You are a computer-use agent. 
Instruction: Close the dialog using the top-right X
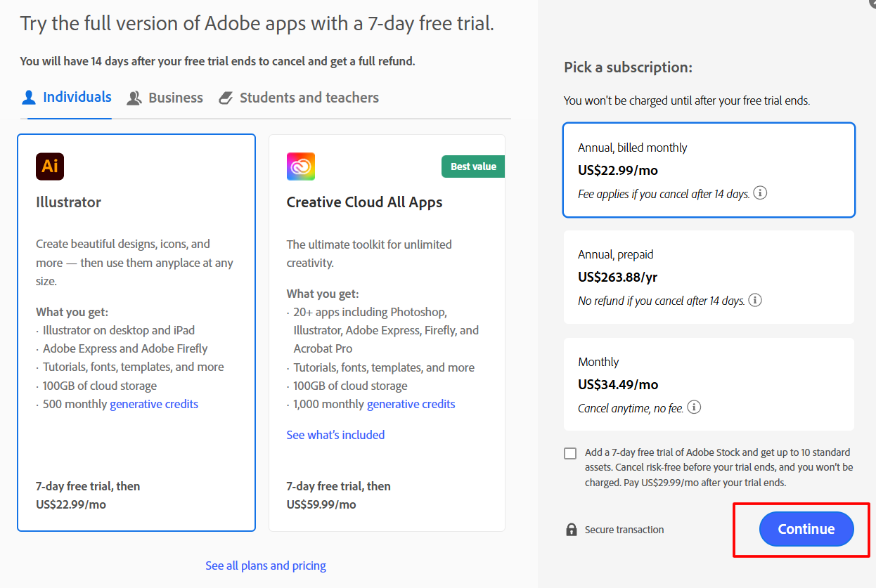pos(872,3)
